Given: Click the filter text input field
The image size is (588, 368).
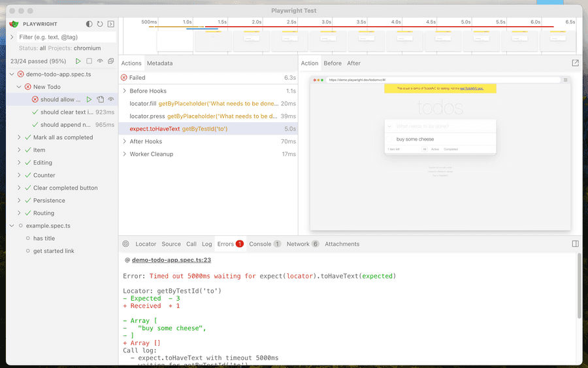Looking at the screenshot, I should click(x=67, y=37).
